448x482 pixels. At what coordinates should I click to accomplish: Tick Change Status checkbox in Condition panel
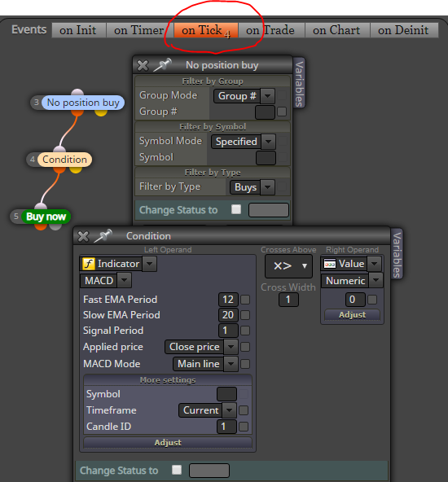click(177, 470)
